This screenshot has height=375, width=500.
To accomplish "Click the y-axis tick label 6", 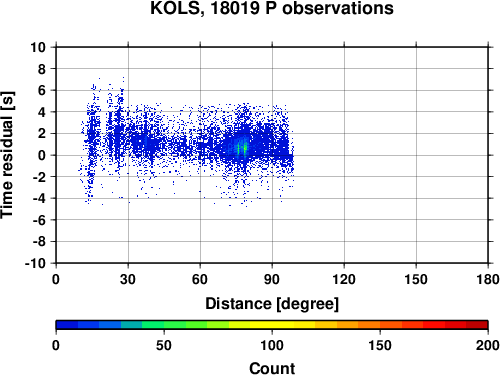I will point(42,90).
